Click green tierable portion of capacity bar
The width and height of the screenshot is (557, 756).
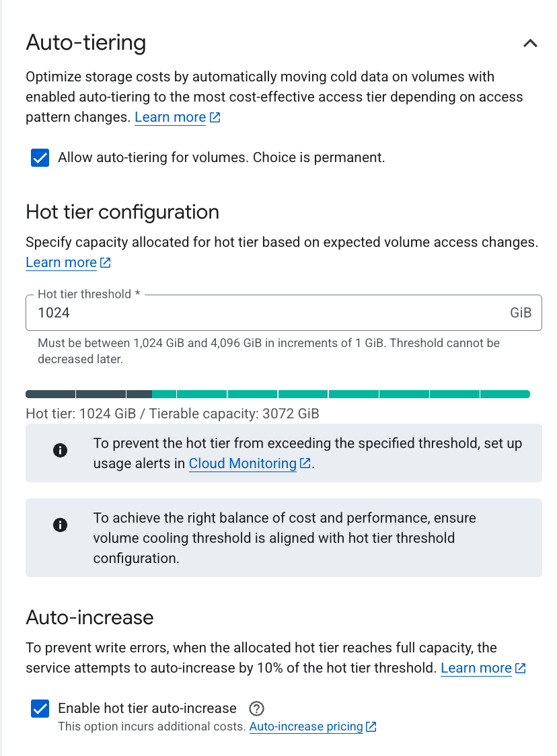(x=341, y=394)
